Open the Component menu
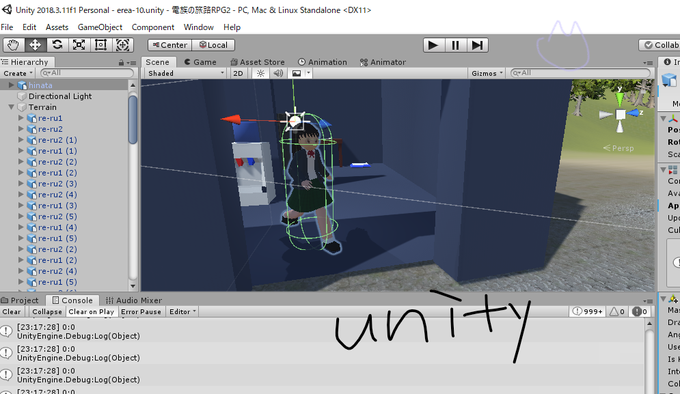The image size is (680, 394). click(x=153, y=27)
